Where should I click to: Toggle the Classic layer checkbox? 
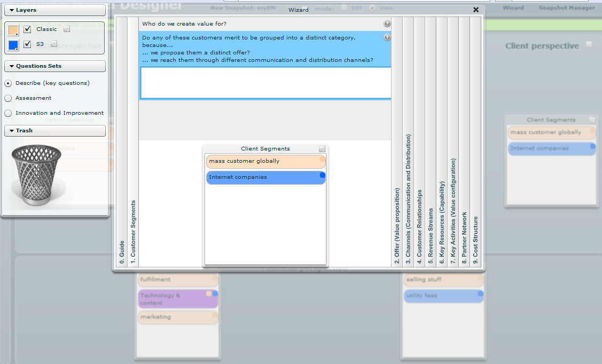point(28,29)
